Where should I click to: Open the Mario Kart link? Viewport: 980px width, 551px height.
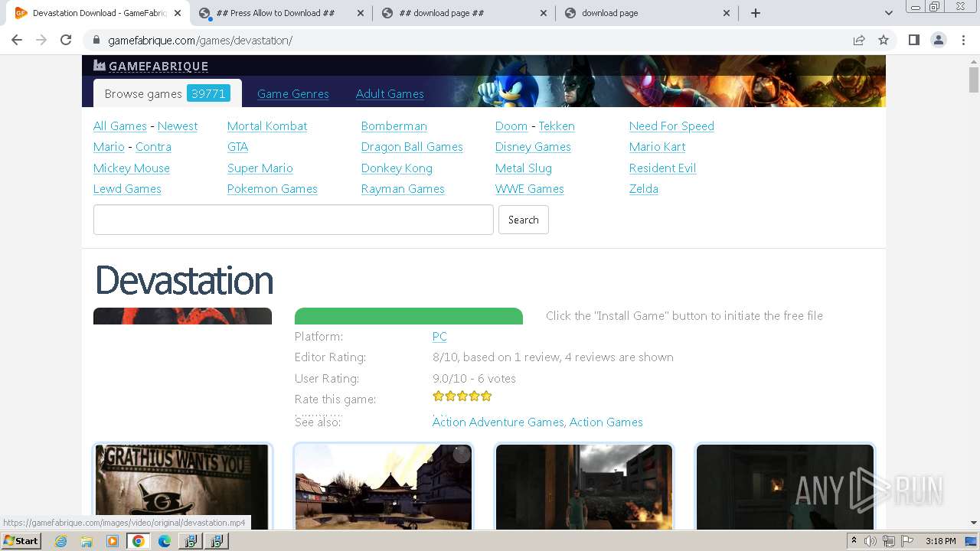(x=657, y=147)
